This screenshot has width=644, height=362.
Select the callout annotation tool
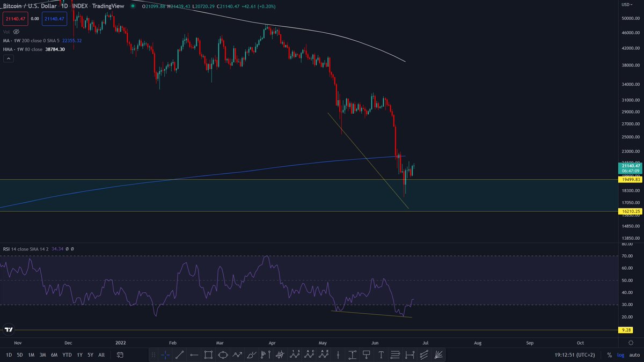[367, 354]
